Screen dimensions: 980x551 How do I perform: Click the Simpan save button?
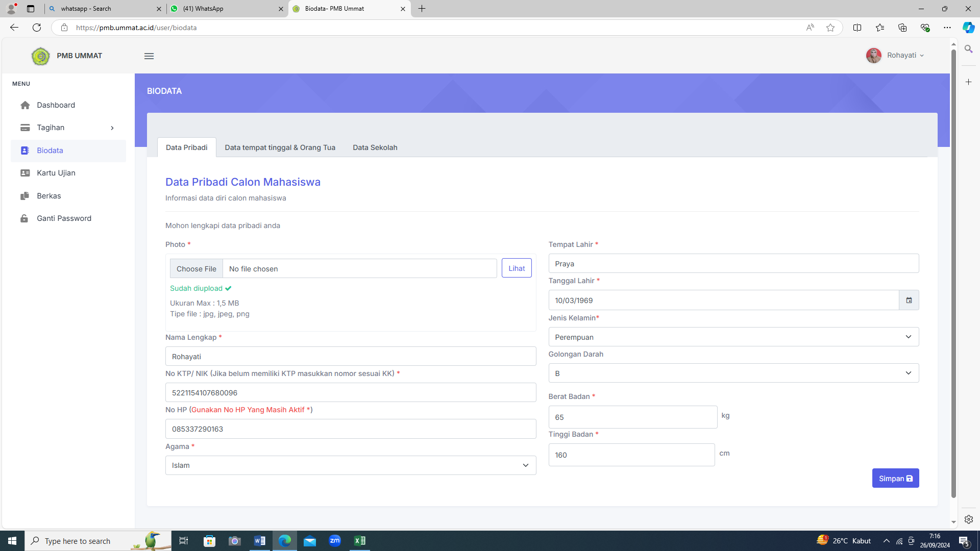[x=895, y=479]
